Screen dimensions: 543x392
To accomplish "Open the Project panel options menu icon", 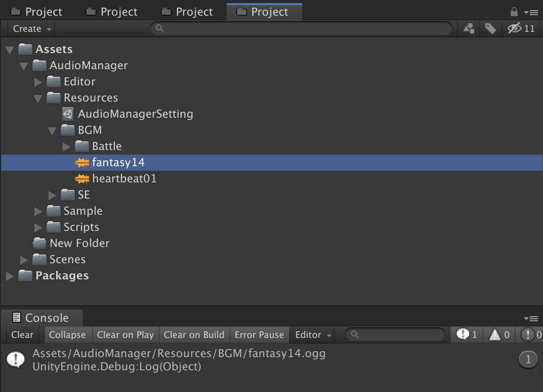I will pyautogui.click(x=531, y=12).
